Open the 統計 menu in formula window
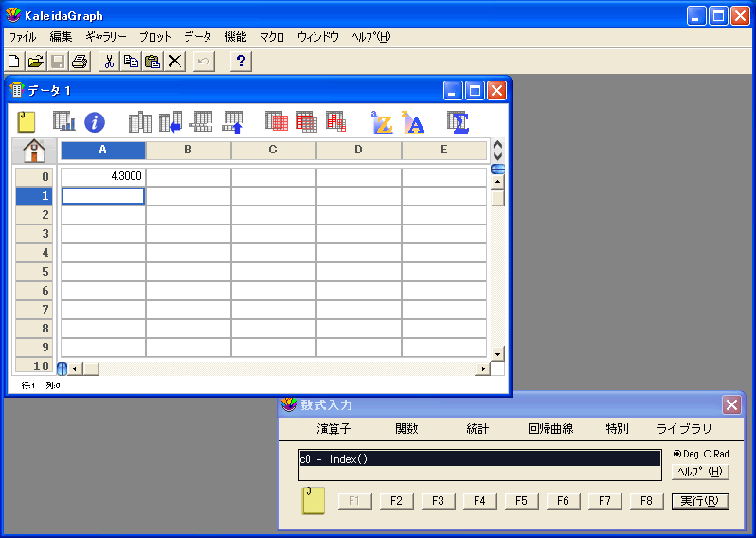 [477, 428]
